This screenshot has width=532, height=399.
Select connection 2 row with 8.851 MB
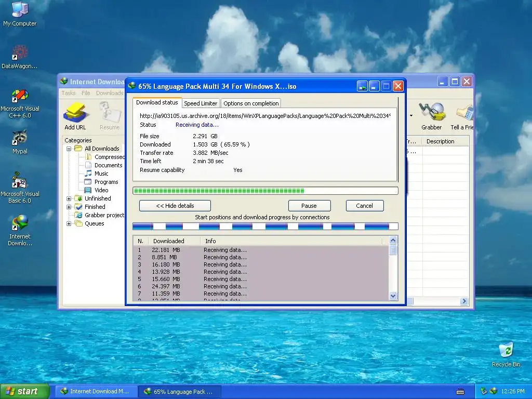261,257
